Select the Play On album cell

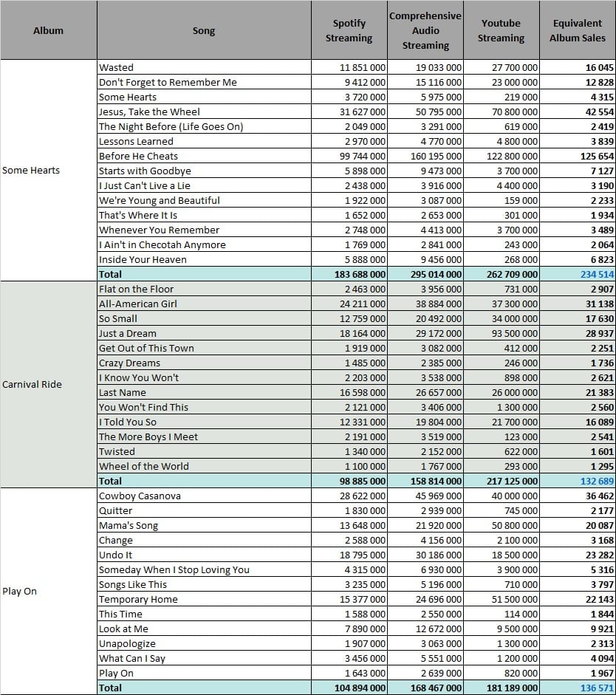(x=48, y=592)
